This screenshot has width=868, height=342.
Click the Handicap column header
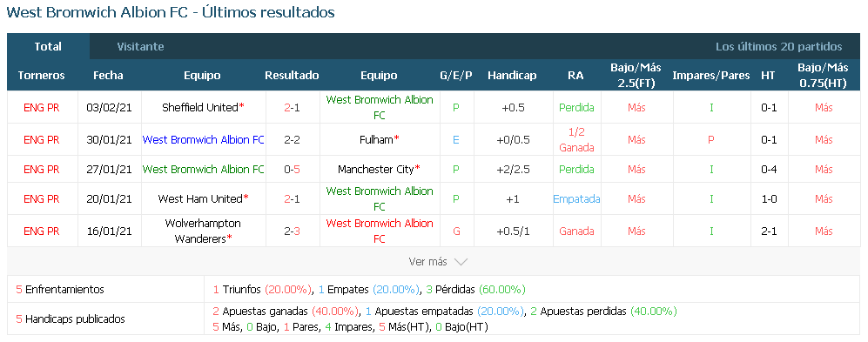tap(512, 75)
